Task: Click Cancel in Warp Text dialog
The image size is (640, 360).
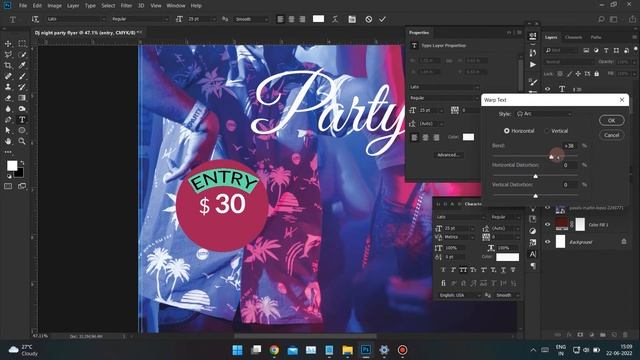Action: click(x=611, y=135)
